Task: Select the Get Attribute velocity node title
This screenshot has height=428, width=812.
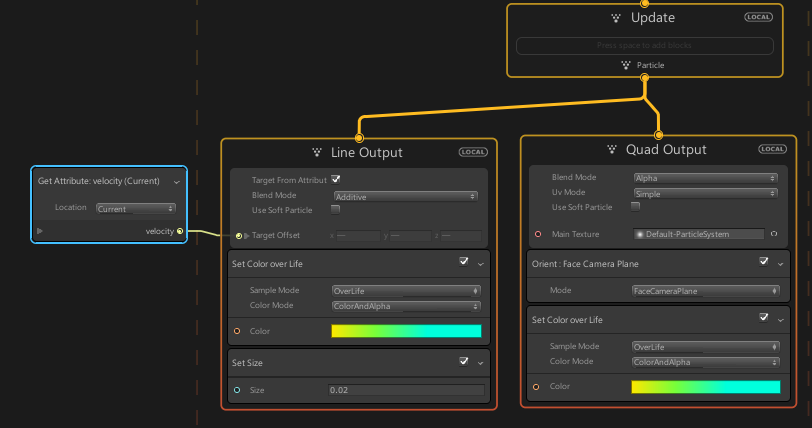Action: click(99, 181)
